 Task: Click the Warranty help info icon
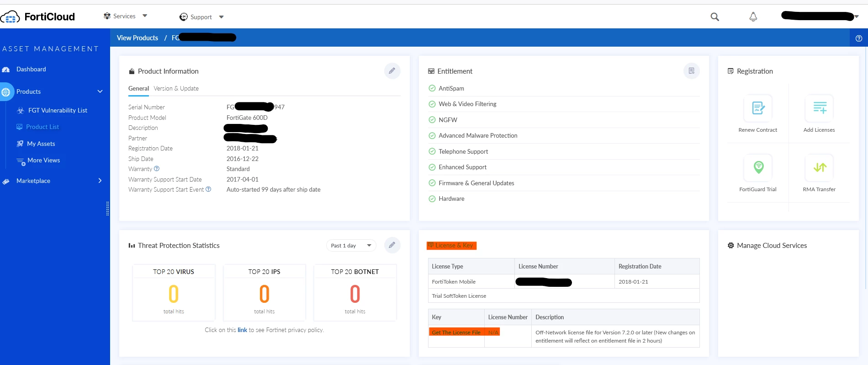click(157, 169)
